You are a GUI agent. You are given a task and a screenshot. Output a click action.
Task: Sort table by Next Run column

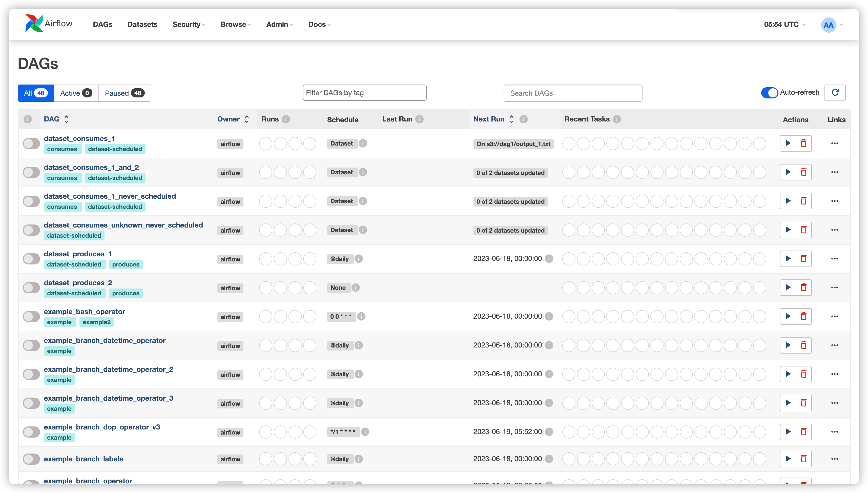click(x=493, y=119)
